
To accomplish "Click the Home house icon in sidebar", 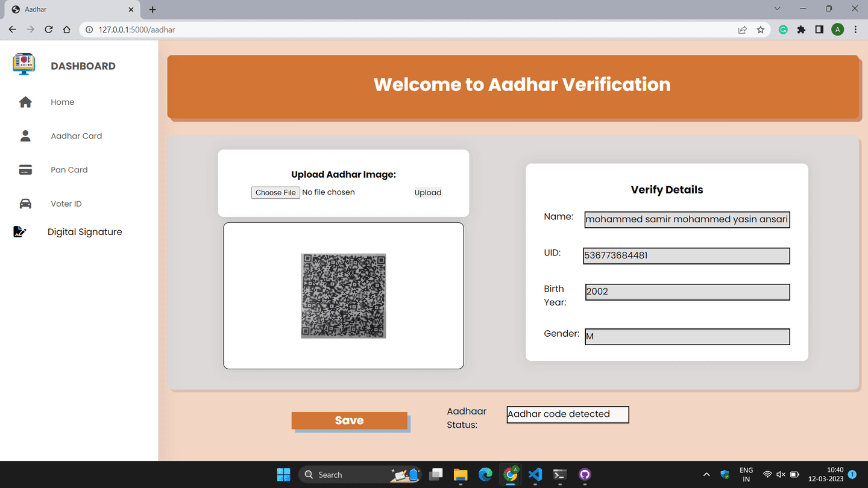I will coord(25,102).
